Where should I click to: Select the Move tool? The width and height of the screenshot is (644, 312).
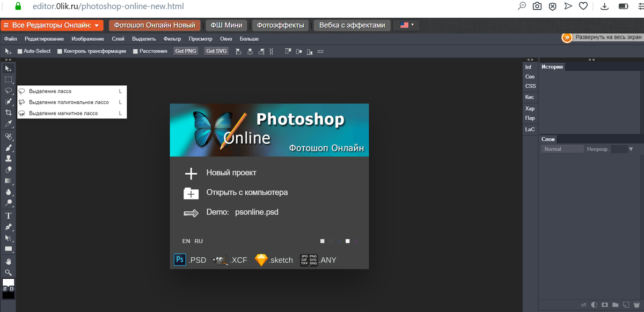pyautogui.click(x=8, y=69)
